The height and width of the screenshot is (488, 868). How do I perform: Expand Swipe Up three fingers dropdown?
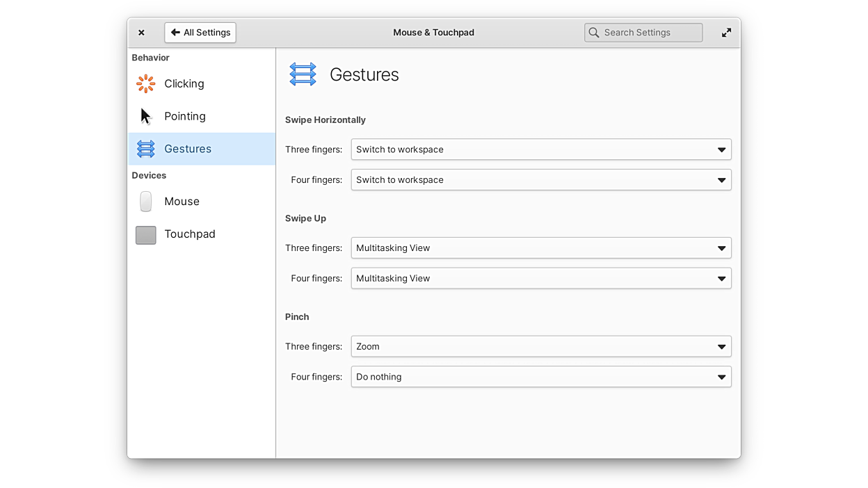[x=540, y=248]
